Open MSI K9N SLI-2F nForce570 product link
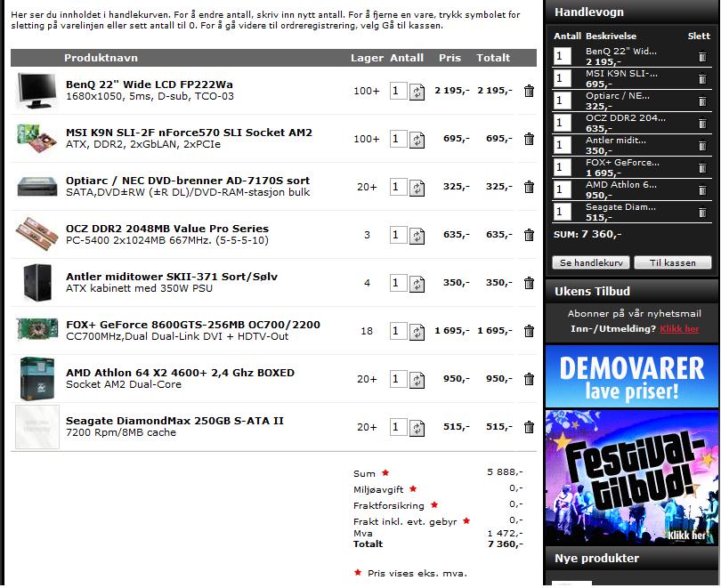 189,133
